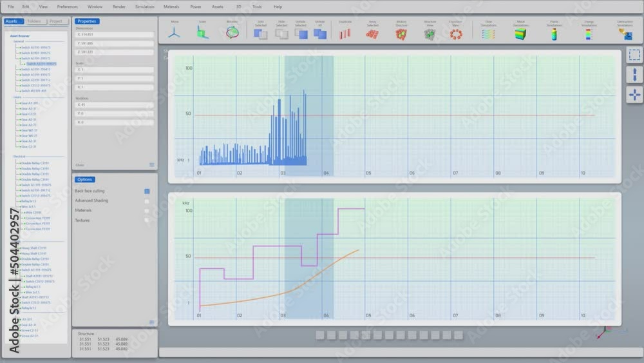Click the vertical move arrows icon

(x=634, y=75)
